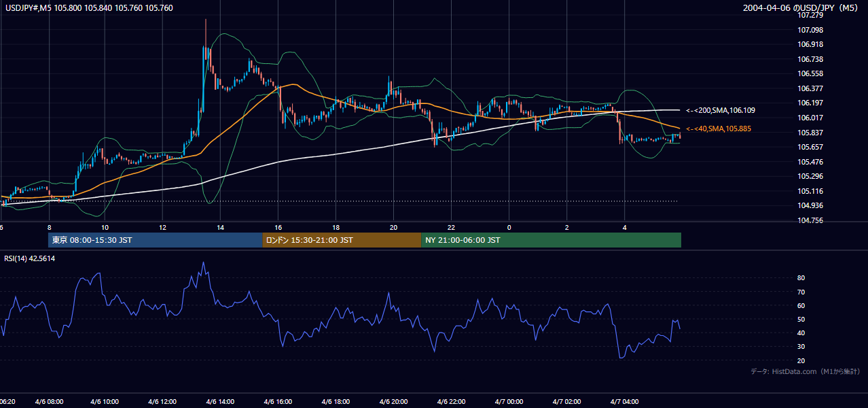
Task: Click the RSI scale value 80
Action: point(801,278)
